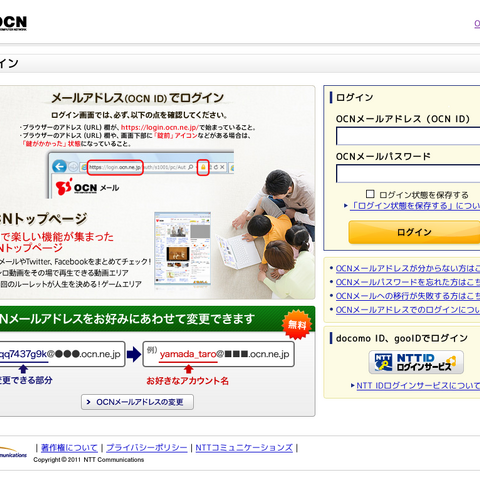Click the OCNメールアドレスの変更 button

point(137,402)
